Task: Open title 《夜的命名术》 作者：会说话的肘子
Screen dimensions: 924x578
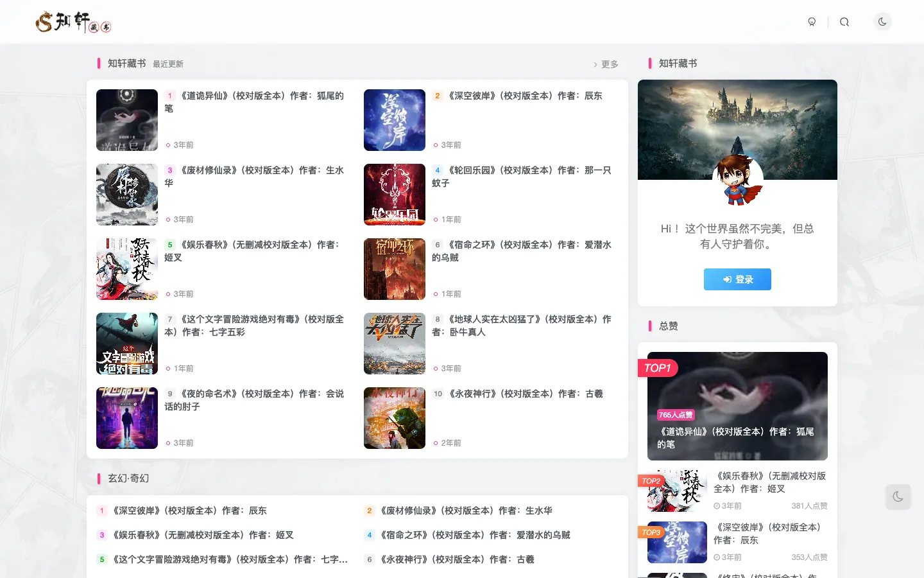Action: [x=255, y=400]
